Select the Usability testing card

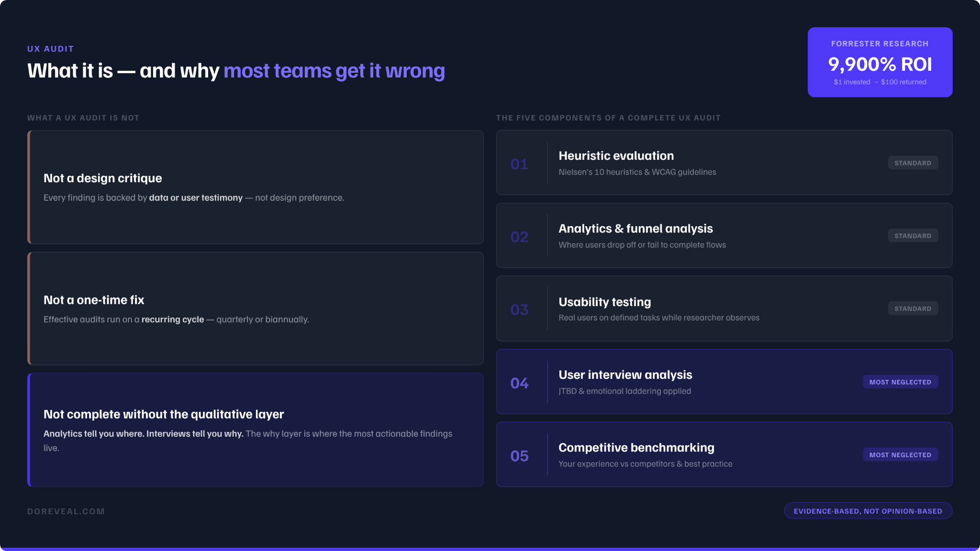coord(724,309)
